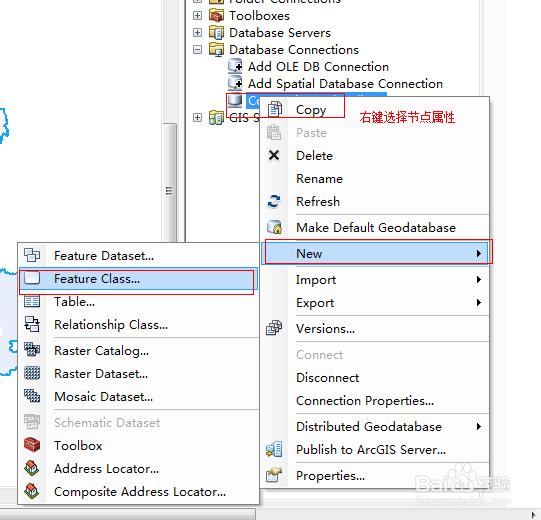Click the Add Spatial Database Connection icon

click(235, 83)
